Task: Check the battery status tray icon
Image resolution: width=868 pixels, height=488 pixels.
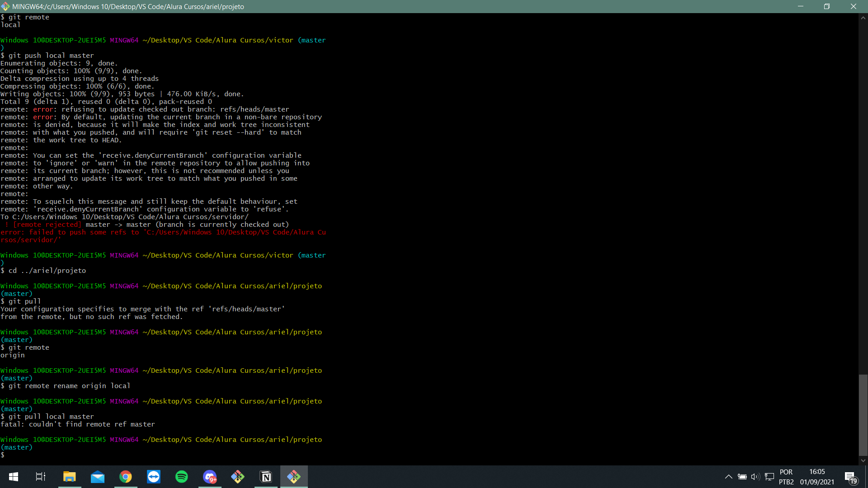Action: coord(742,477)
